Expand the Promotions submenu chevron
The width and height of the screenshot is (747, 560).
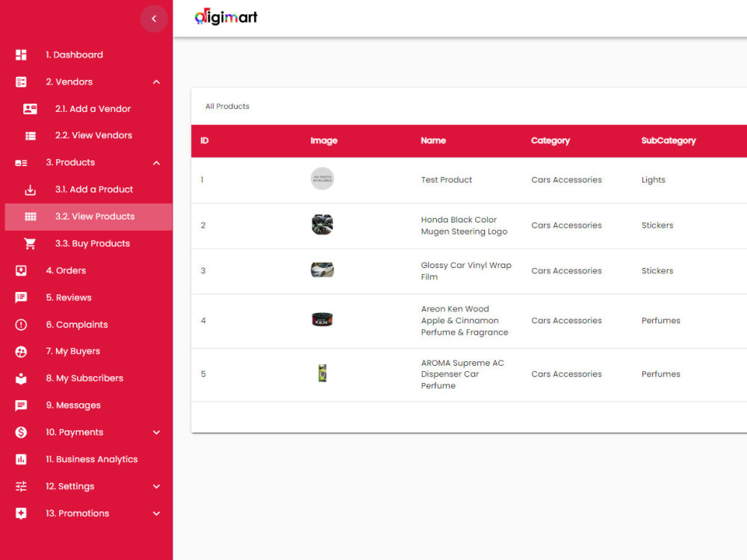pyautogui.click(x=156, y=514)
